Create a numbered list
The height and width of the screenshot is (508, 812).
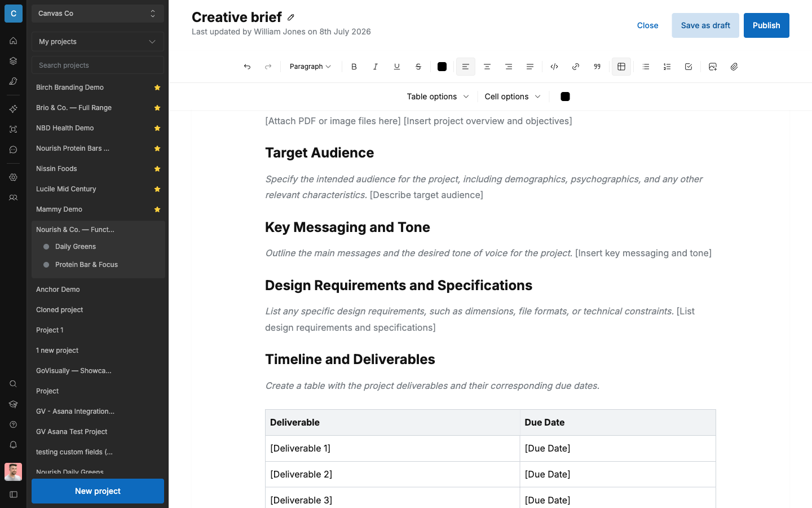click(x=667, y=67)
